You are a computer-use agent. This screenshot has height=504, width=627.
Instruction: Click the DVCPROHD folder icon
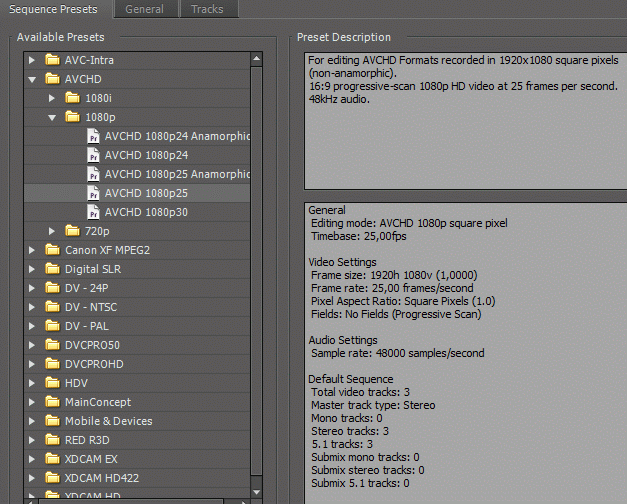coord(52,364)
